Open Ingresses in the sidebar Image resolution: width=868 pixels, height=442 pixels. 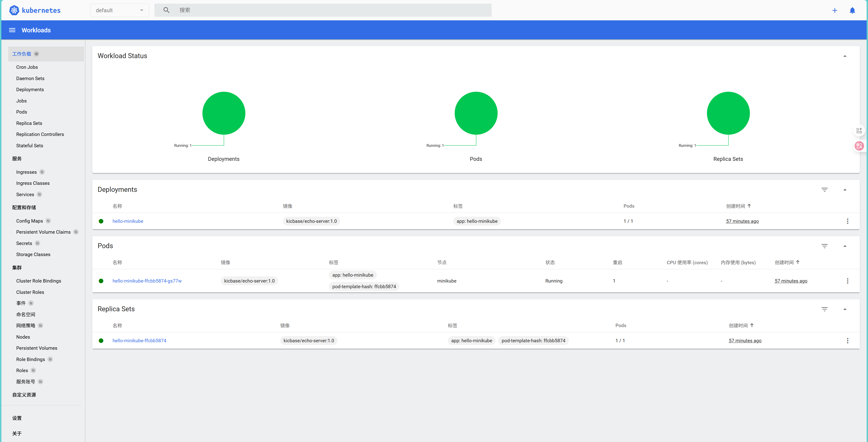pyautogui.click(x=26, y=172)
